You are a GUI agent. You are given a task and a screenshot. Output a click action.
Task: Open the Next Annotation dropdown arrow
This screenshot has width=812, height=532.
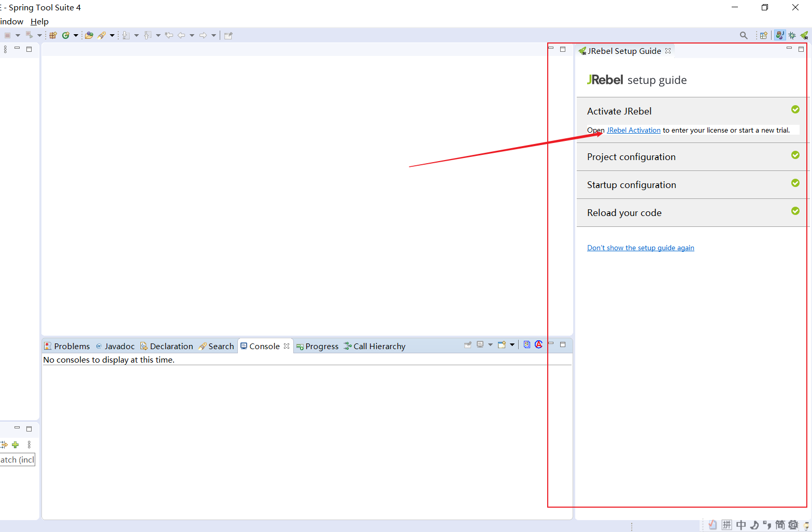tap(136, 35)
